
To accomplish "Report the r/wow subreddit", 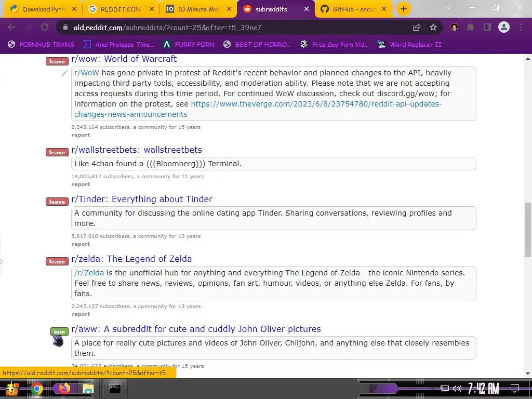I will point(81,135).
